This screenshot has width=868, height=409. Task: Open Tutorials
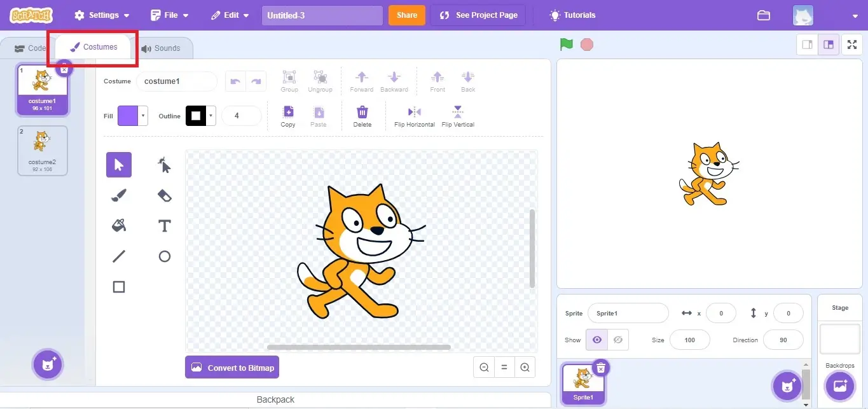coord(572,15)
